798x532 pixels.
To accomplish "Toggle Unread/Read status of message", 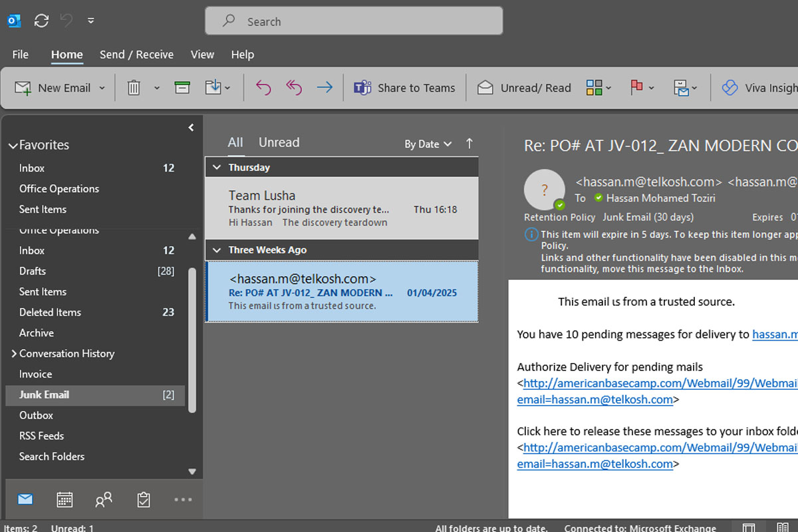I will pyautogui.click(x=524, y=88).
